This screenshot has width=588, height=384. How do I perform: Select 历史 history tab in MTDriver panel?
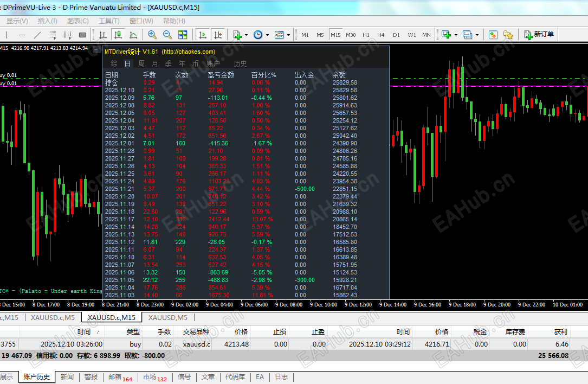click(x=241, y=63)
